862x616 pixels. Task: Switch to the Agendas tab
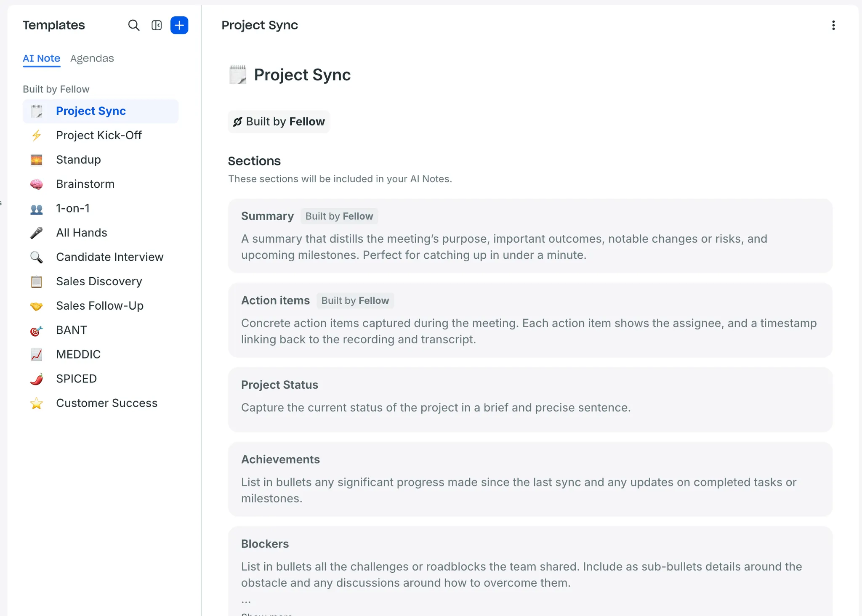point(92,58)
